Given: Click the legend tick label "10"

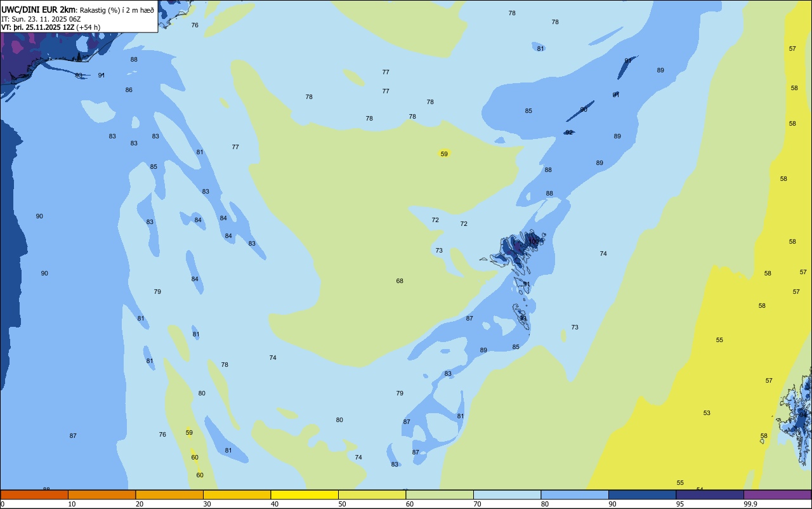Looking at the screenshot, I should [x=72, y=504].
